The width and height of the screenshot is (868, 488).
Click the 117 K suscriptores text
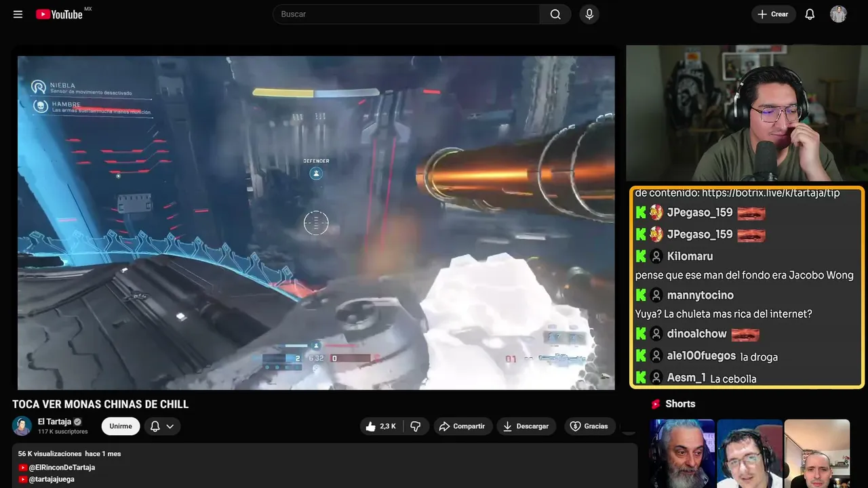click(x=63, y=432)
